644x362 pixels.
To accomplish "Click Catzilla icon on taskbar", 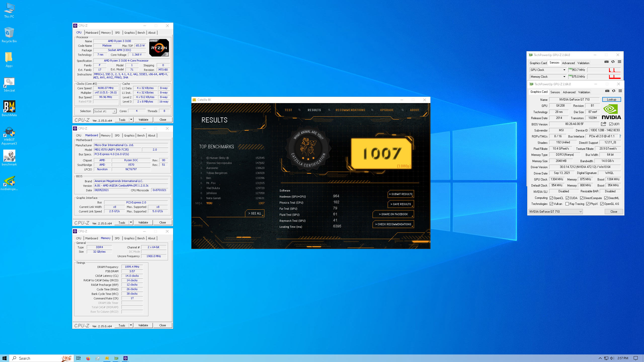I will (x=107, y=358).
